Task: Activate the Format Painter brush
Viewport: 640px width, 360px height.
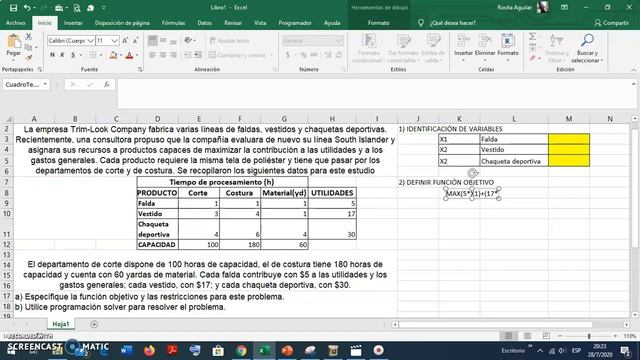Action: 29,58
